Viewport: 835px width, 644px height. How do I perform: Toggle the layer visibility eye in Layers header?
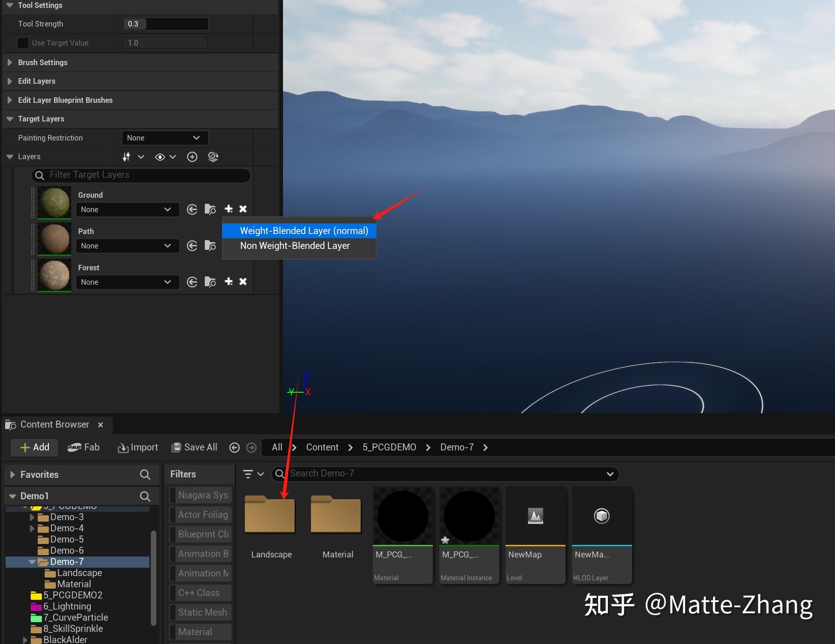(160, 157)
